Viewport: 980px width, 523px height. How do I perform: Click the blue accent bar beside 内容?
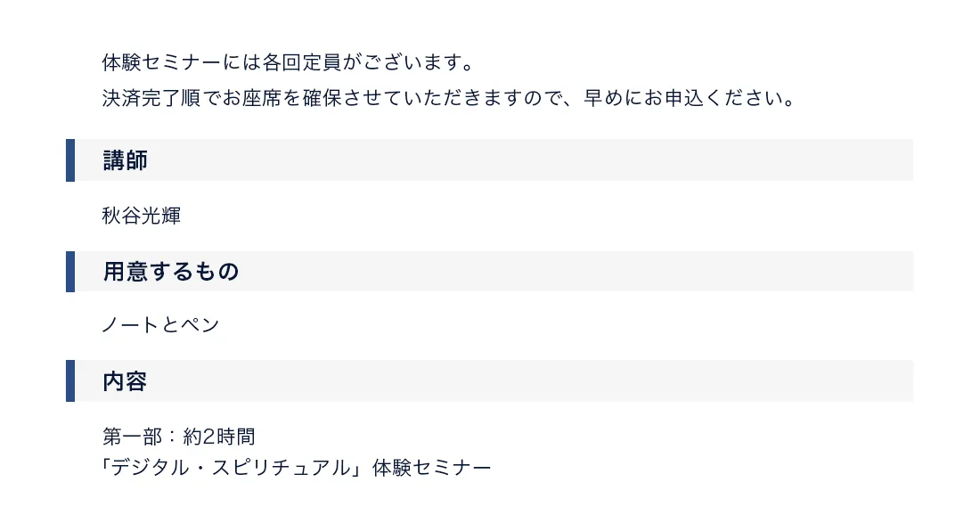point(70,381)
